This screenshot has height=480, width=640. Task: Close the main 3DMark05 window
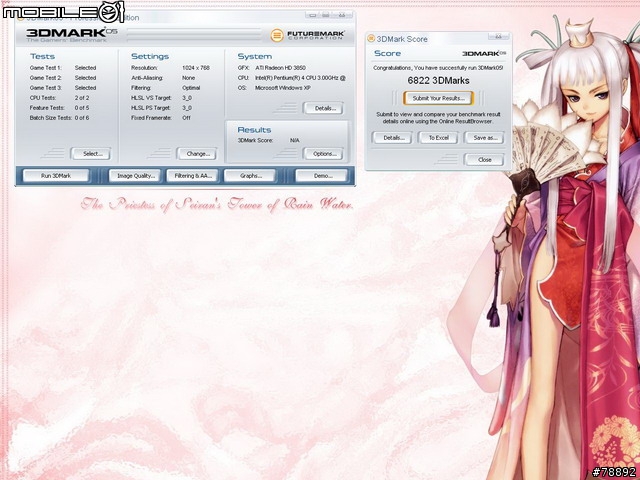[x=342, y=15]
